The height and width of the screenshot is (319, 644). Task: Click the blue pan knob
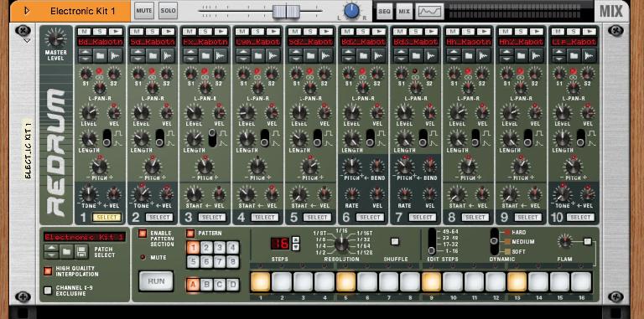tap(351, 11)
